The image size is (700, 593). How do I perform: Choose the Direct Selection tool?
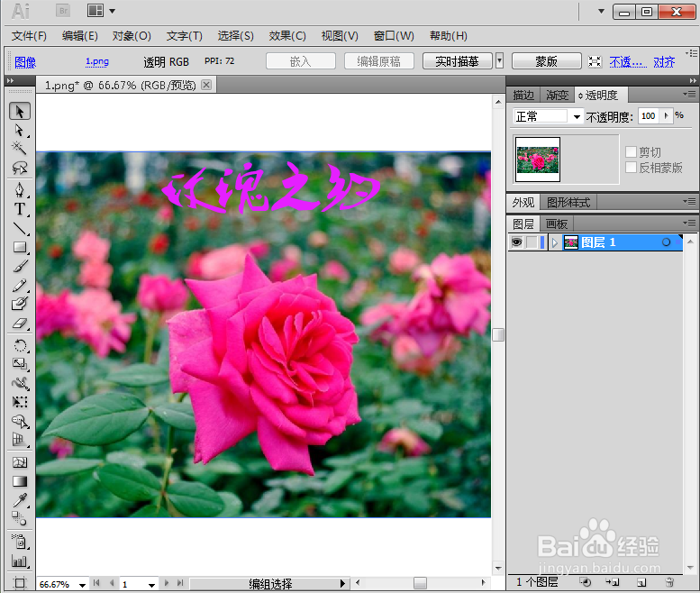tap(20, 130)
